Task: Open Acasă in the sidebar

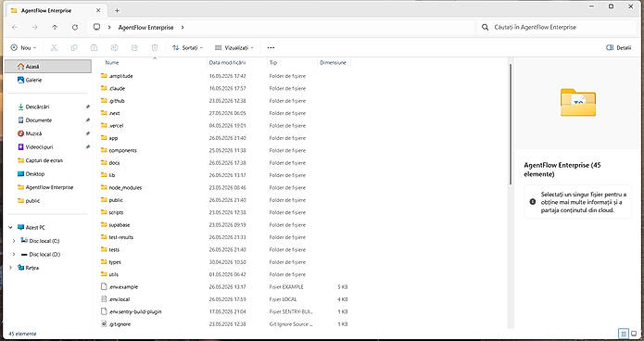Action: 47,66
